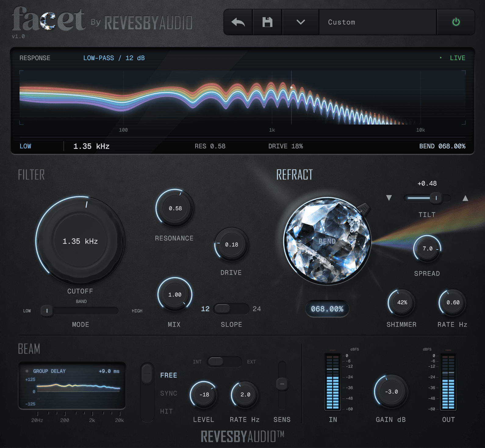The height and width of the screenshot is (448, 485).
Task: Decrease tilt with down triangle
Action: click(389, 198)
